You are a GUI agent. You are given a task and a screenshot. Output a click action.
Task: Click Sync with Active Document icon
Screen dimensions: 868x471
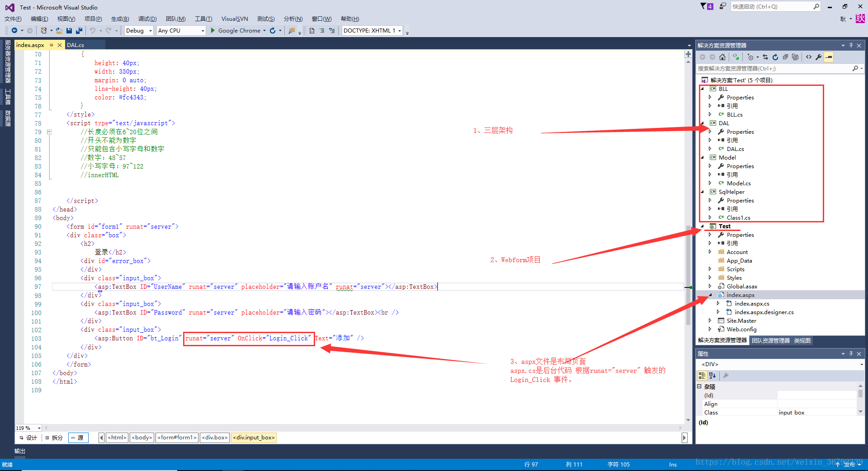pos(765,57)
